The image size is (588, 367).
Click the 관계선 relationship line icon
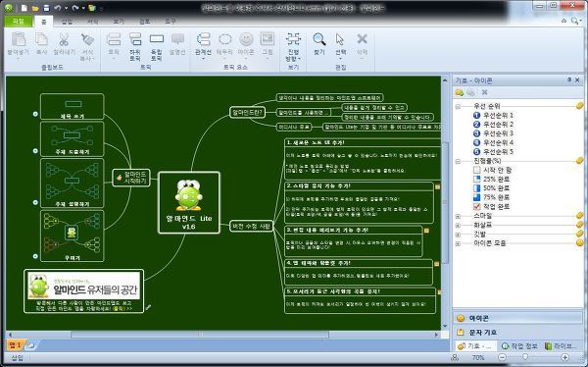[203, 39]
